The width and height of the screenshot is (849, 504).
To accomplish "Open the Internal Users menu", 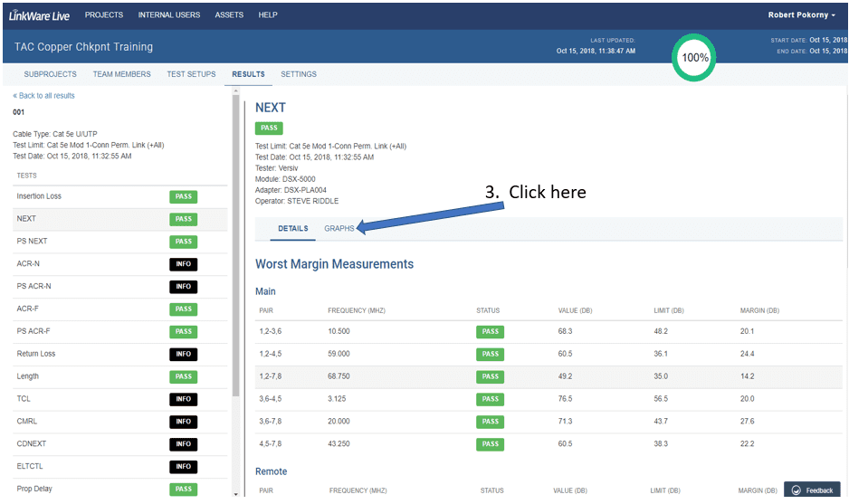I will tap(169, 15).
